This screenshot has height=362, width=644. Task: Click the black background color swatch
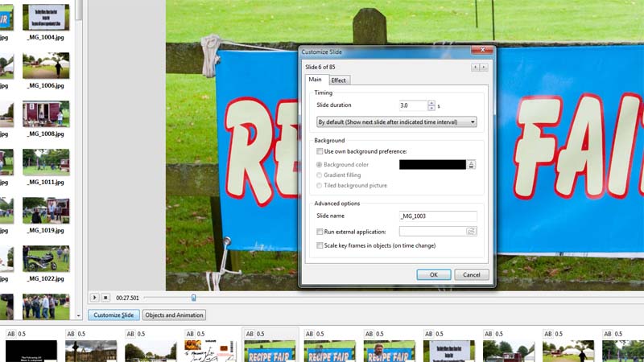[432, 165]
